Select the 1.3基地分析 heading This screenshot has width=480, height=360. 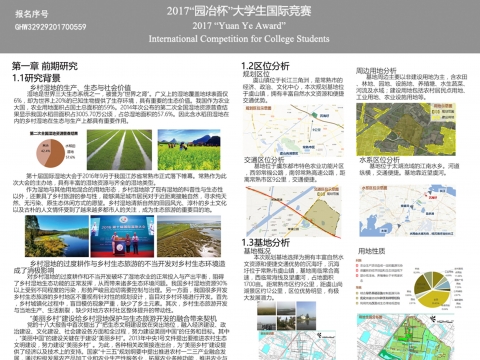pos(266,242)
